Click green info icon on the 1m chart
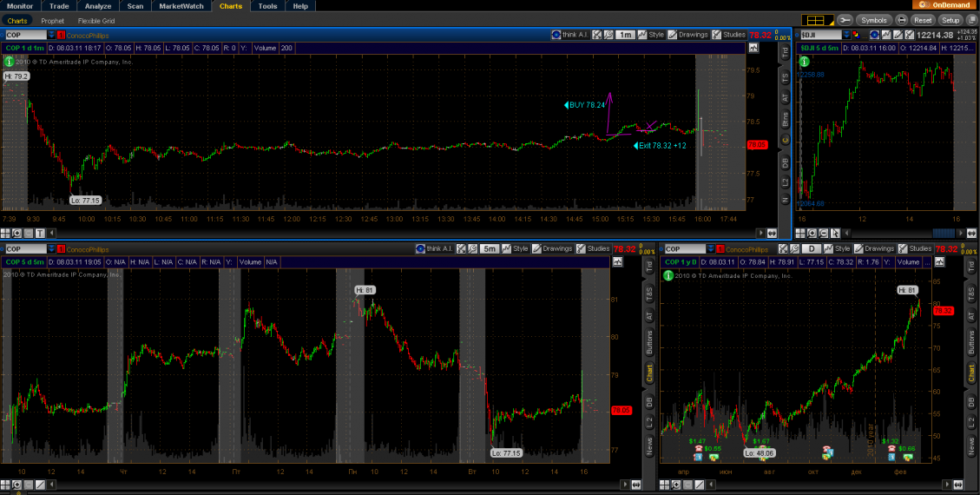The height and width of the screenshot is (495, 980). (9, 62)
